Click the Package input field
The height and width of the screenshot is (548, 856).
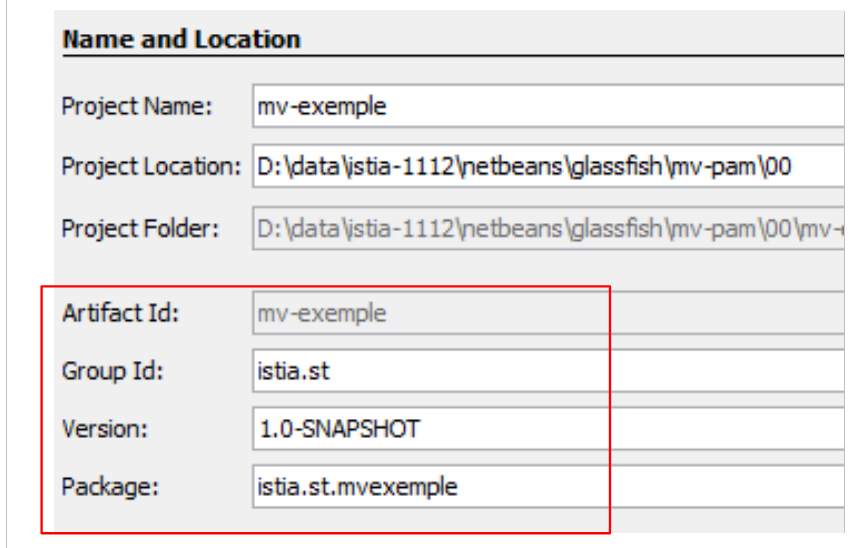[430, 488]
